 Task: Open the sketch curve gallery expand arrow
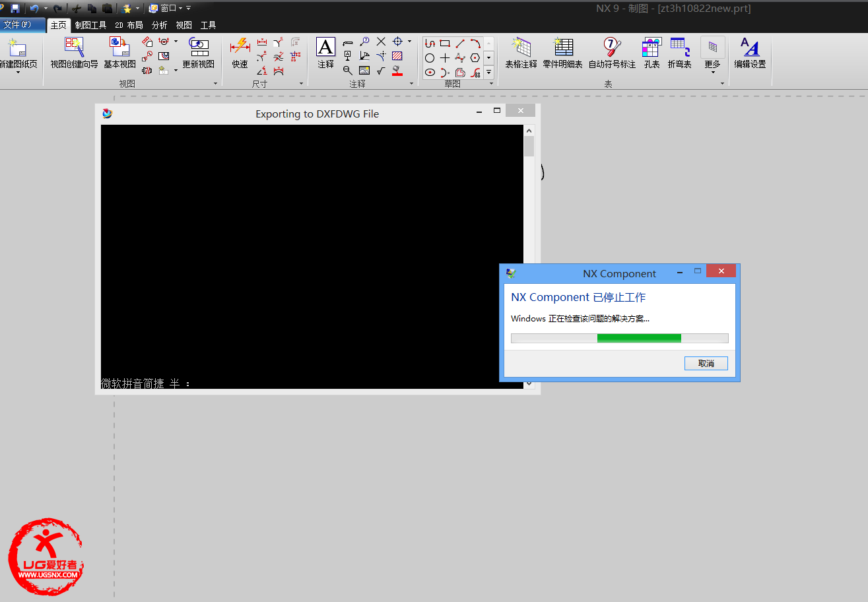click(x=489, y=72)
